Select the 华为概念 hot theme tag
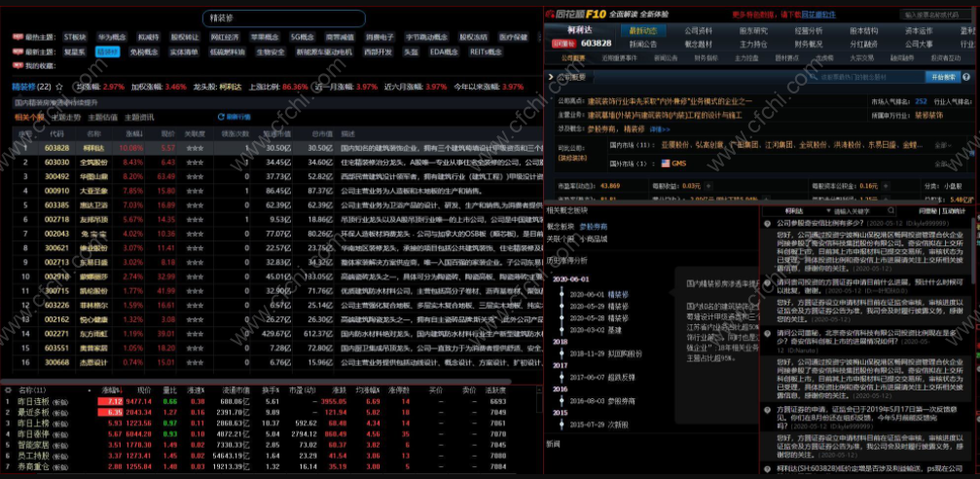 coord(114,37)
